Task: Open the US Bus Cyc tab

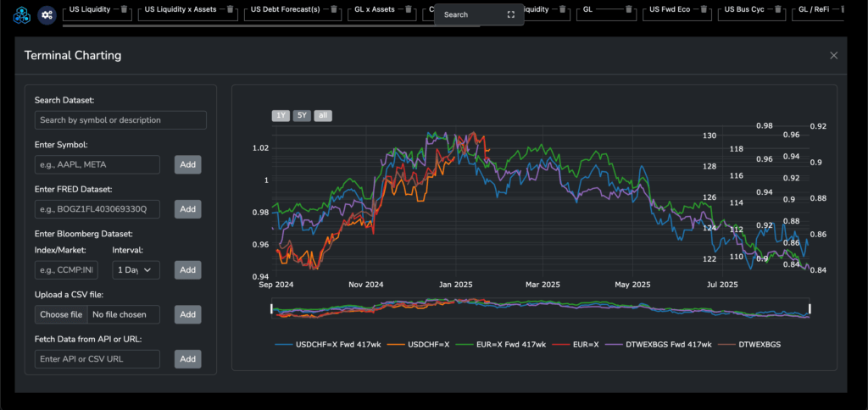Action: 745,9
